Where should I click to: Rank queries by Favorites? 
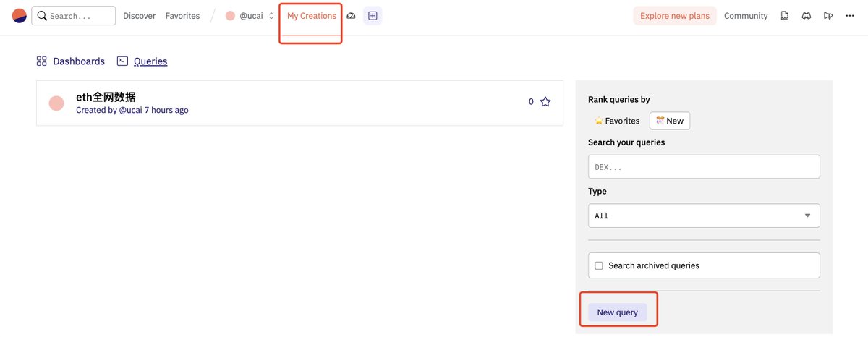pyautogui.click(x=617, y=121)
